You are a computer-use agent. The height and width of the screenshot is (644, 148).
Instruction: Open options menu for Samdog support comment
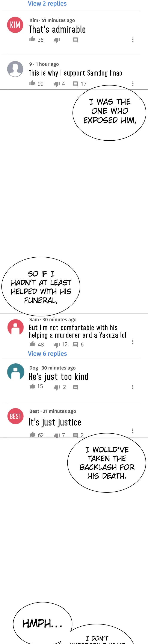click(x=133, y=84)
